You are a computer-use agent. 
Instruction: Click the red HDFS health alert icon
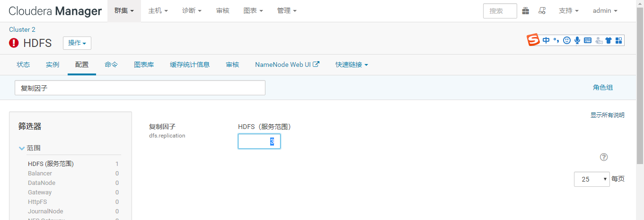(14, 43)
